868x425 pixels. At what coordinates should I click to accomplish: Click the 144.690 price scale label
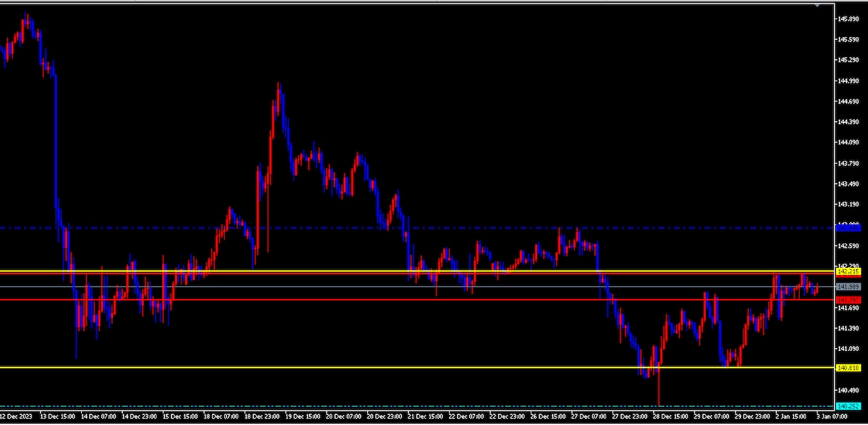(x=849, y=102)
